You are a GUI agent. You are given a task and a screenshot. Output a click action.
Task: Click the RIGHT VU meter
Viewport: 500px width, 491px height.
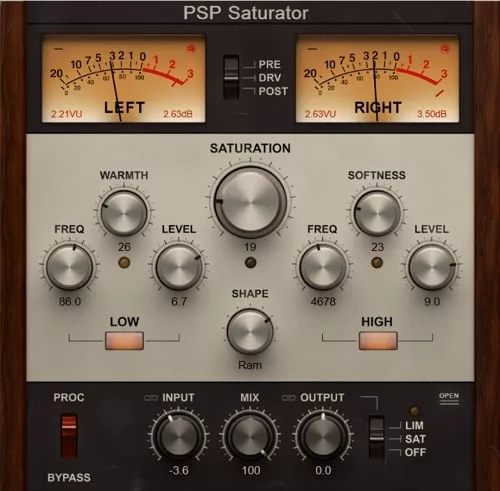tap(377, 78)
